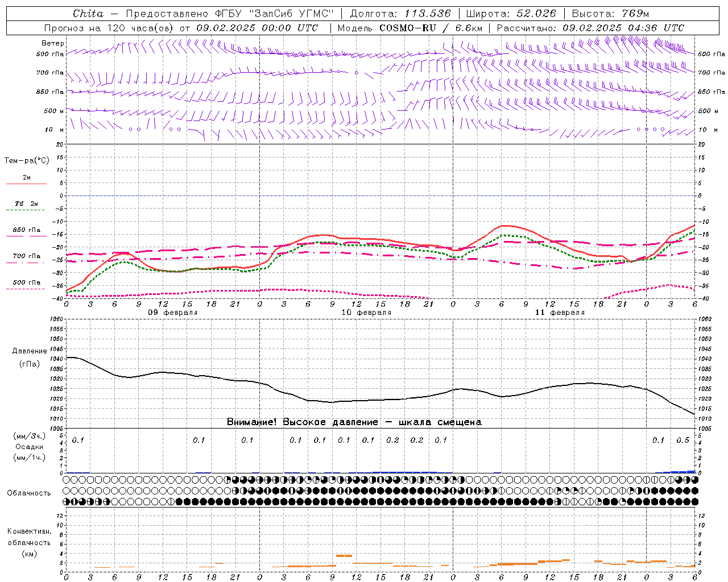
Task: Click the Рассчитано: 09.02.2025 04:36 UTC text
Action: click(590, 28)
